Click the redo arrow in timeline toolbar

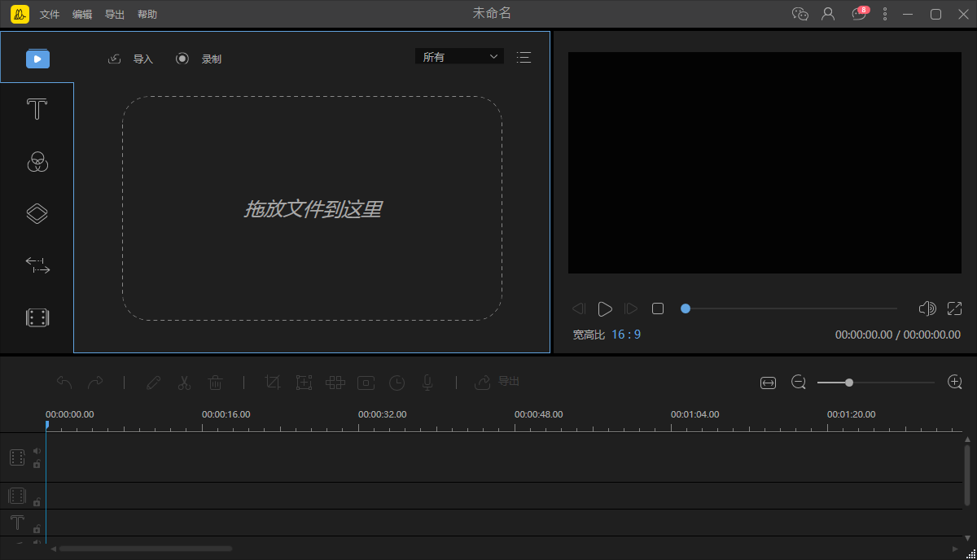click(x=95, y=382)
